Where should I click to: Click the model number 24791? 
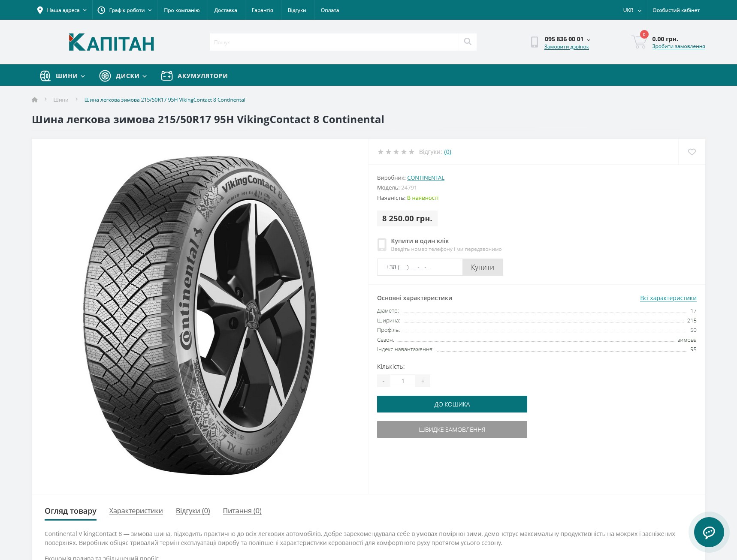[409, 188]
